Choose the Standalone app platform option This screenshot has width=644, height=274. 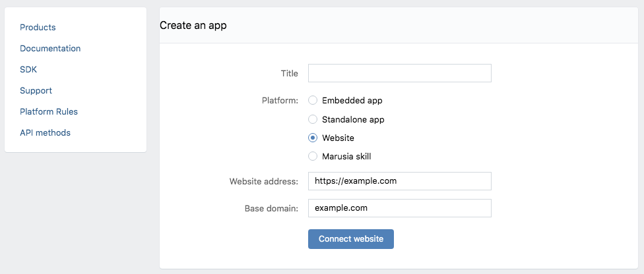(x=313, y=119)
